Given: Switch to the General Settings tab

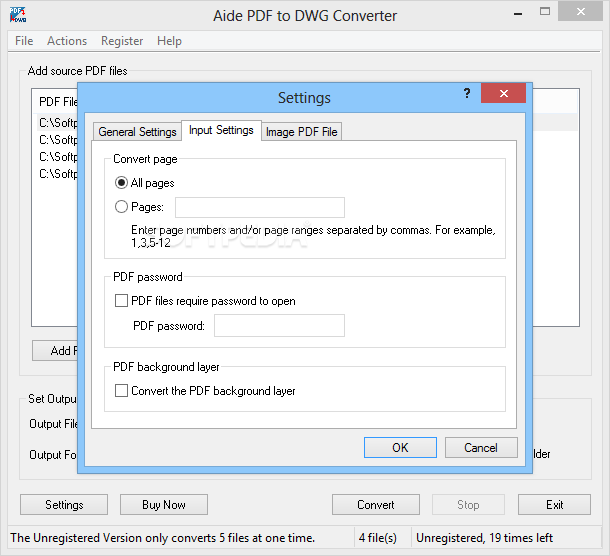Looking at the screenshot, I should pyautogui.click(x=137, y=132).
